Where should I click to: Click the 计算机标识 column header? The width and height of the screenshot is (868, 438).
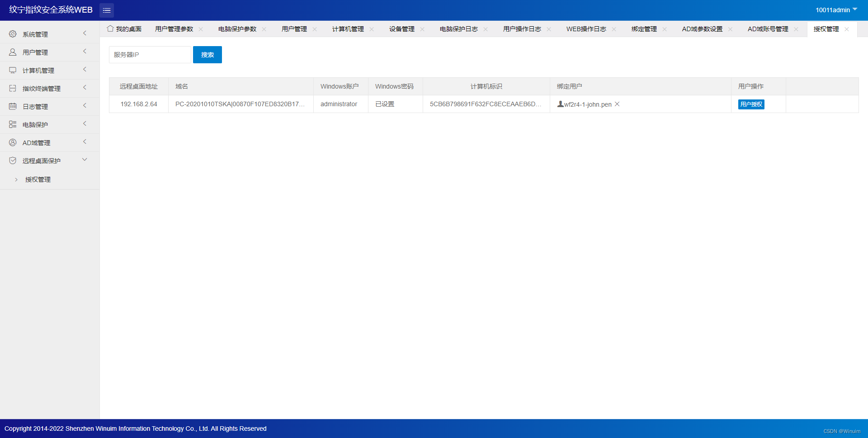486,86
